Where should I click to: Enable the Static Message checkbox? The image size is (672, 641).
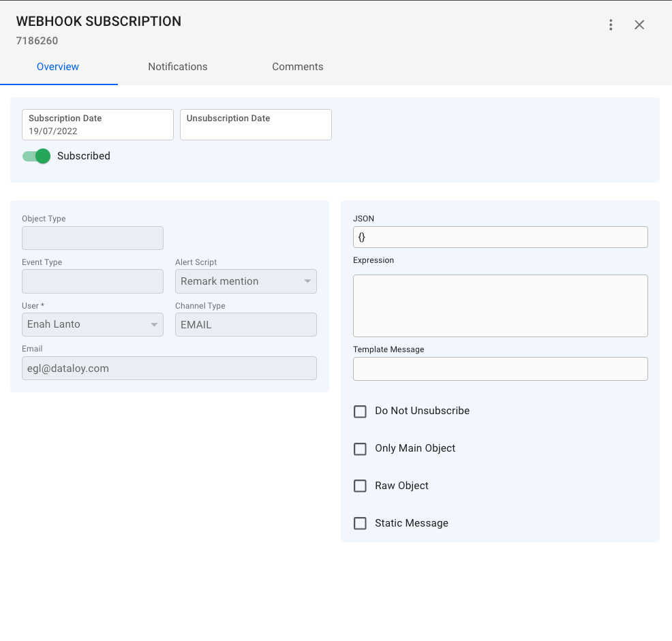[x=360, y=524]
